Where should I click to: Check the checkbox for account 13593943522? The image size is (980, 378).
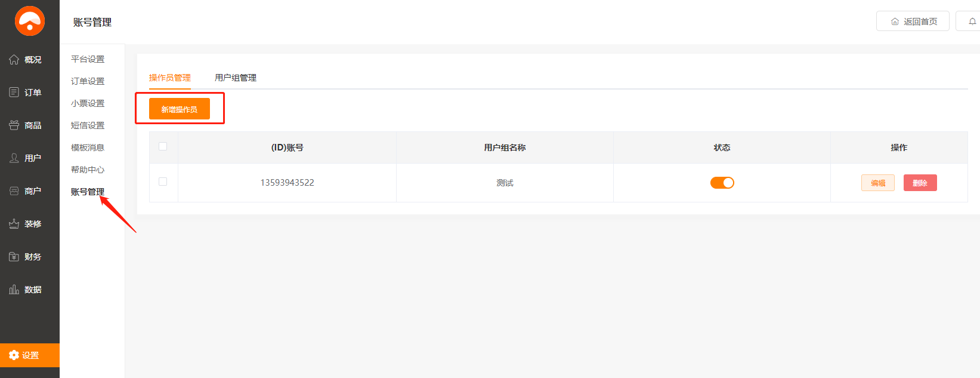[163, 182]
